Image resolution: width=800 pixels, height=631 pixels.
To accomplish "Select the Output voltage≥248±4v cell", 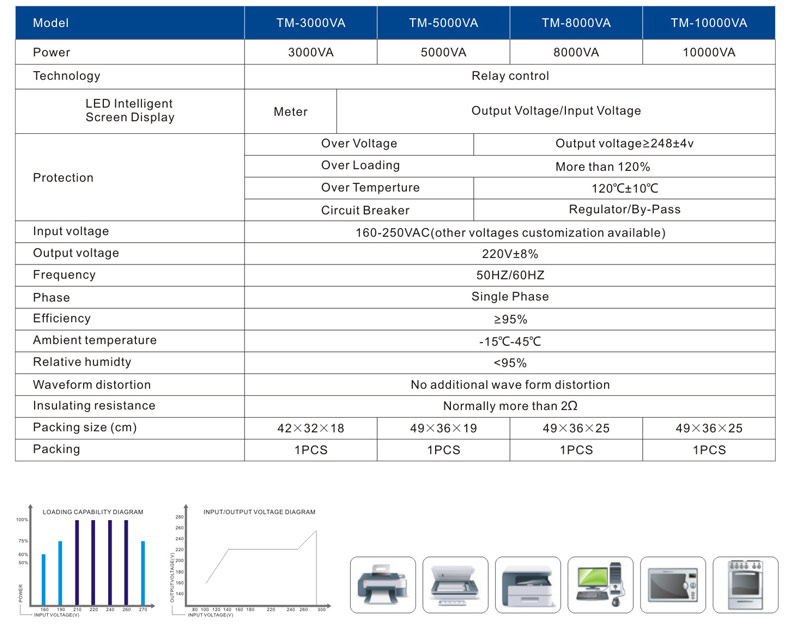I will click(x=624, y=144).
